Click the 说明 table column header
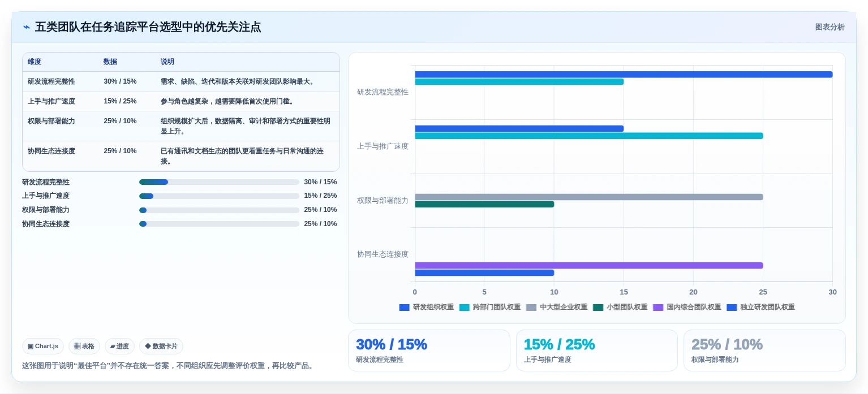 coord(167,62)
